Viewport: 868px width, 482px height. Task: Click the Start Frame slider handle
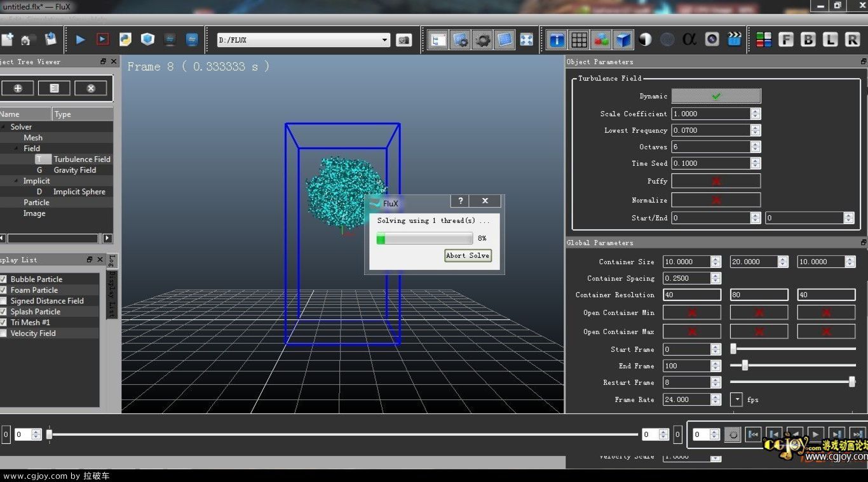[733, 349]
